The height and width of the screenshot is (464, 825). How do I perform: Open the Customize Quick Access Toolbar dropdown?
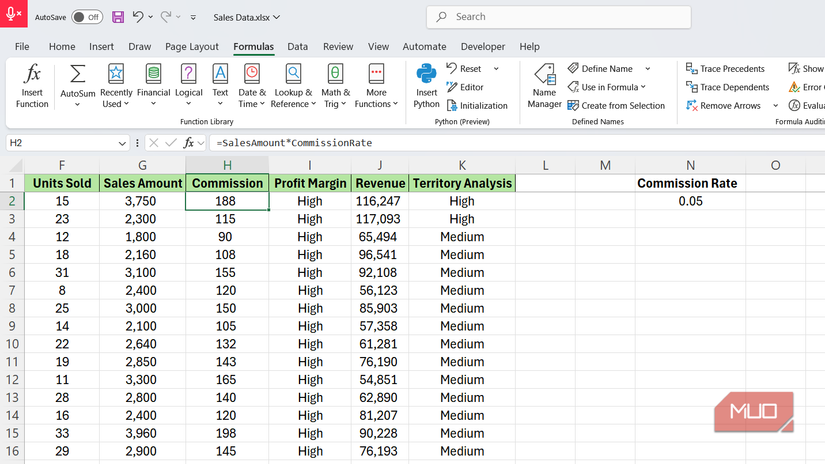[x=193, y=17]
